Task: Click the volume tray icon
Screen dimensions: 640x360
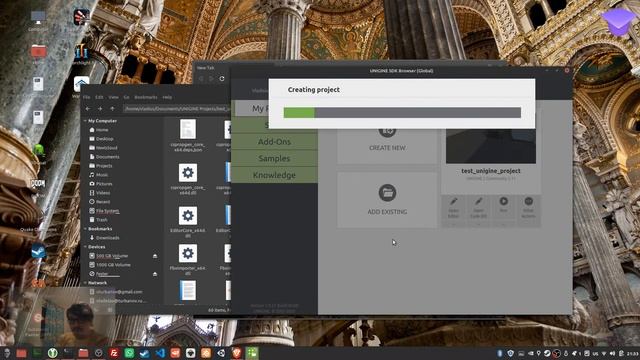Action: (612, 353)
